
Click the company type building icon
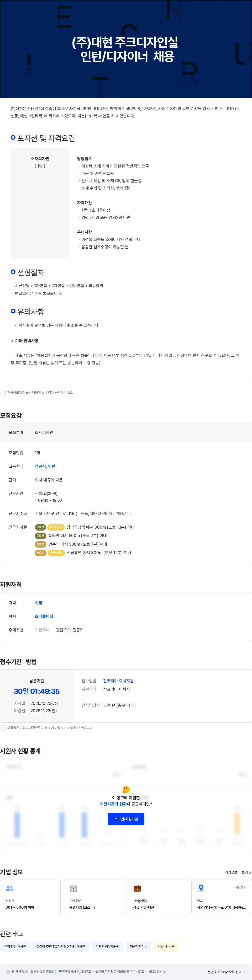point(73,888)
